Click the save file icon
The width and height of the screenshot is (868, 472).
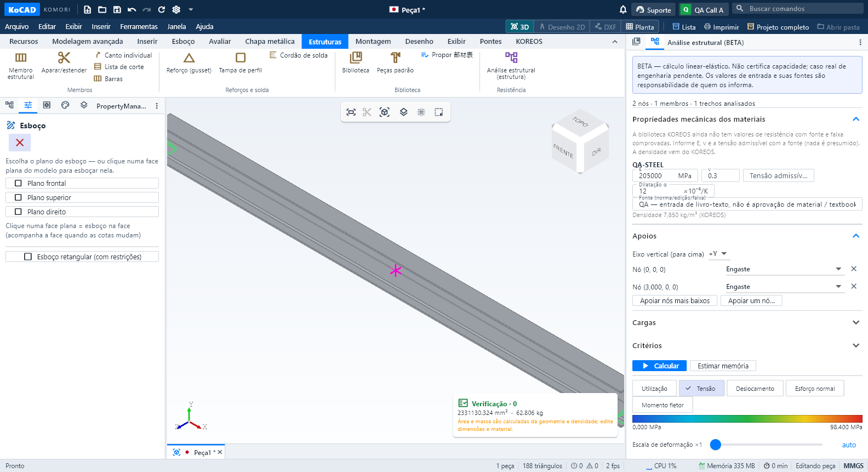click(x=117, y=9)
